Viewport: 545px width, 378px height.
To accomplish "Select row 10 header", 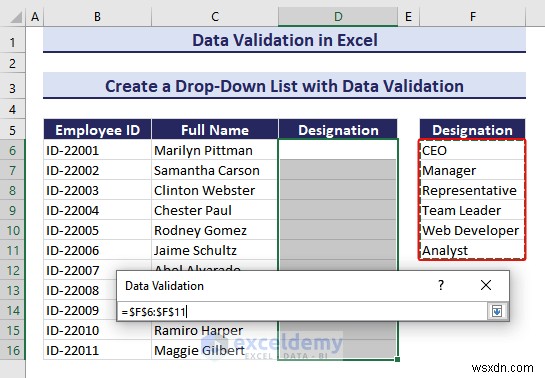I will (13, 230).
